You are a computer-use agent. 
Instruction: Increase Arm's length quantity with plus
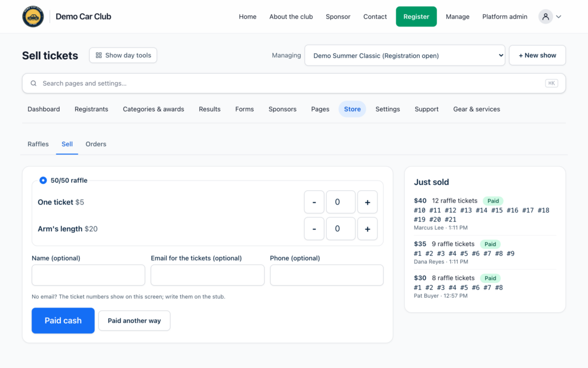pos(367,229)
